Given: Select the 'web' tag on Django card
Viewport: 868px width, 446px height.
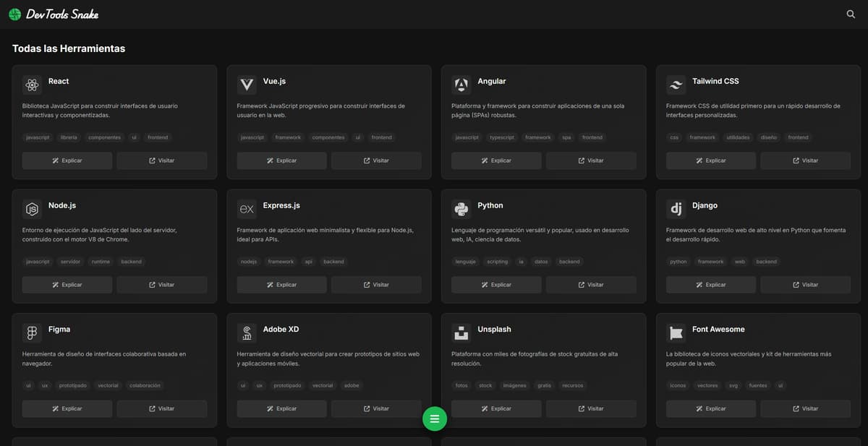Looking at the screenshot, I should [x=740, y=262].
